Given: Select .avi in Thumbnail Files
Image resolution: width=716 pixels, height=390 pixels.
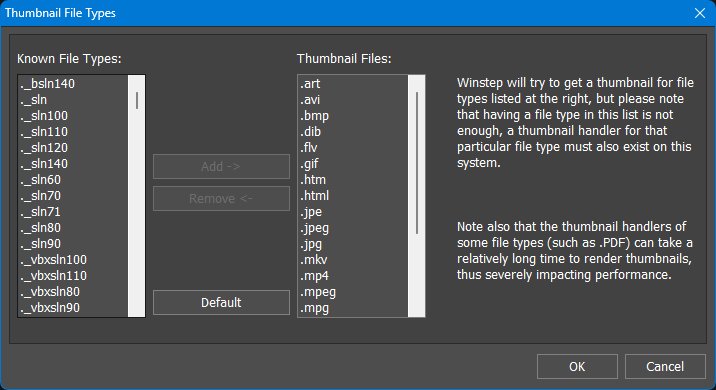Looking at the screenshot, I should click(353, 100).
